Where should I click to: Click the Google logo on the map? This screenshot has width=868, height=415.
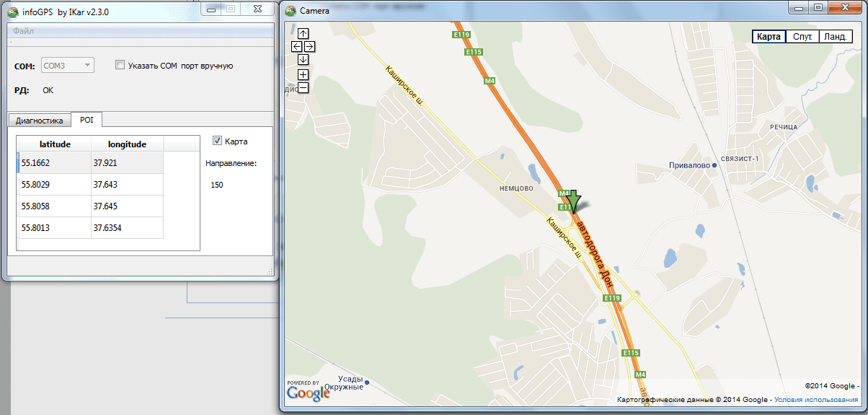point(308,393)
